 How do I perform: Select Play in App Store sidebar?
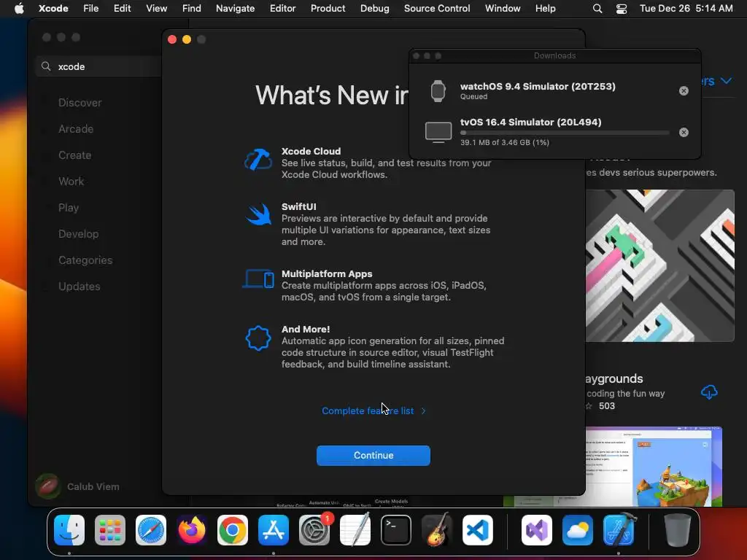[x=69, y=208]
